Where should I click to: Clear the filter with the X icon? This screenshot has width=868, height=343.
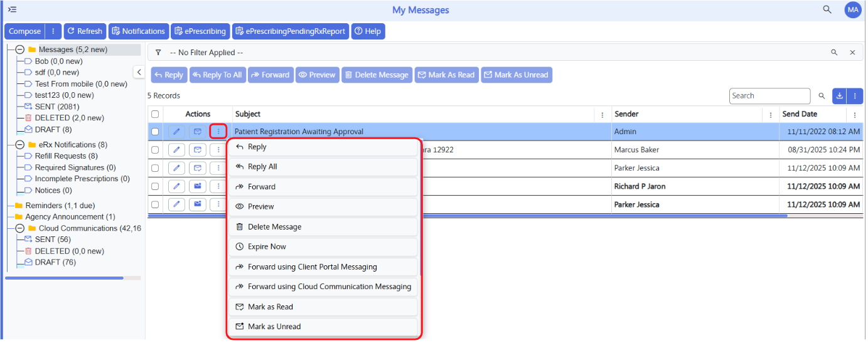tap(852, 53)
